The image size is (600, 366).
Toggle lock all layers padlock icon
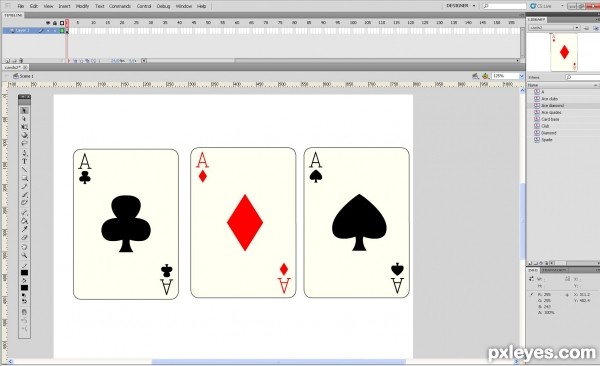(x=55, y=23)
